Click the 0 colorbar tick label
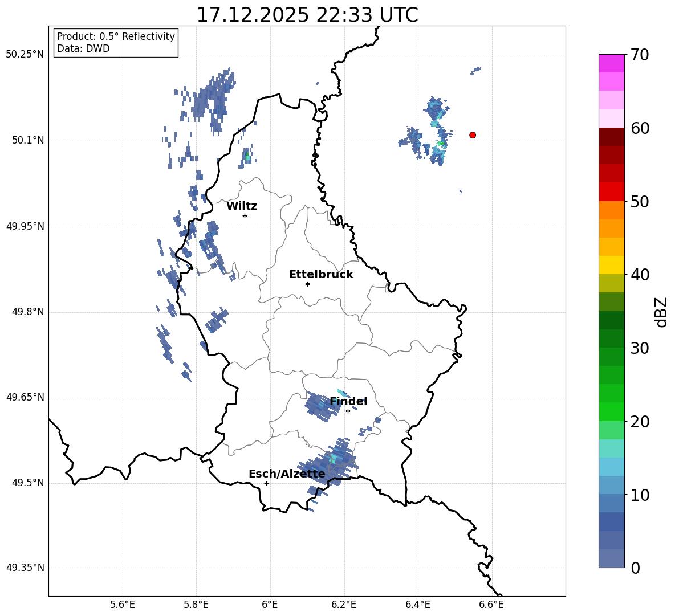 [635, 568]
